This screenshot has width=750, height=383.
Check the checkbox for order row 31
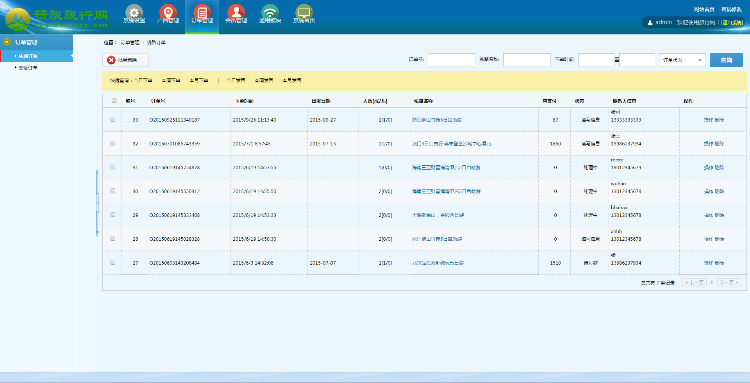112,167
